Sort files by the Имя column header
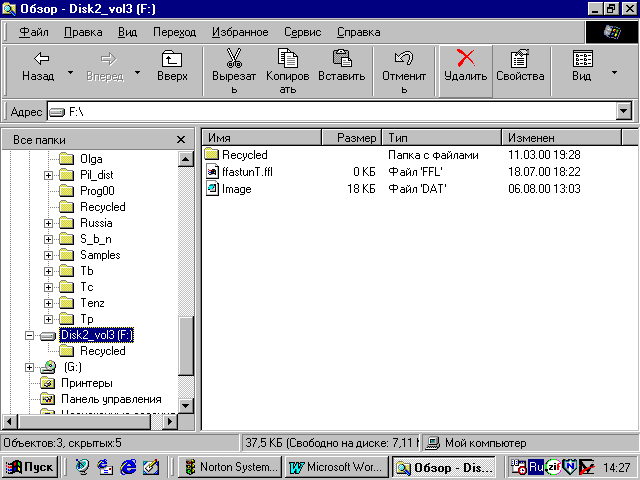Viewport: 640px width, 480px height. (x=262, y=138)
